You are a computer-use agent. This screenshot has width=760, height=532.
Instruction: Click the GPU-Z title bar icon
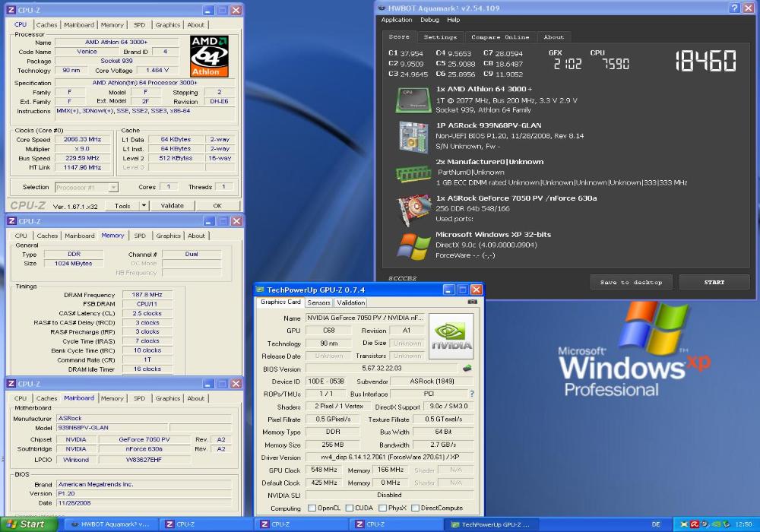(x=260, y=290)
